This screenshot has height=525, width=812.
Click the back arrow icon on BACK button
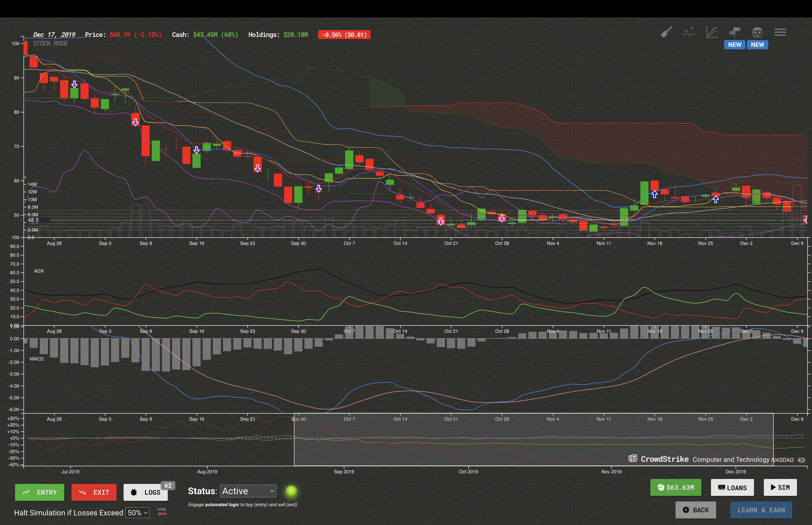(x=686, y=510)
